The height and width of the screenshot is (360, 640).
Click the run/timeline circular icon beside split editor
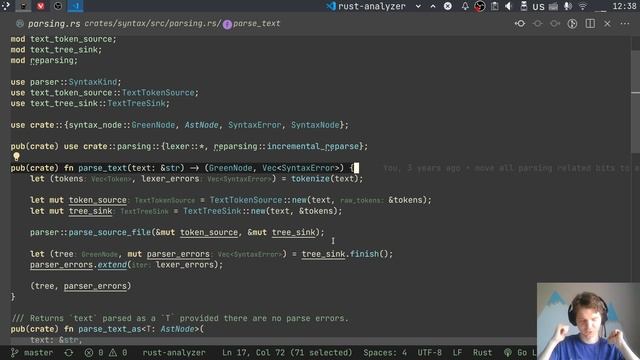point(572,24)
